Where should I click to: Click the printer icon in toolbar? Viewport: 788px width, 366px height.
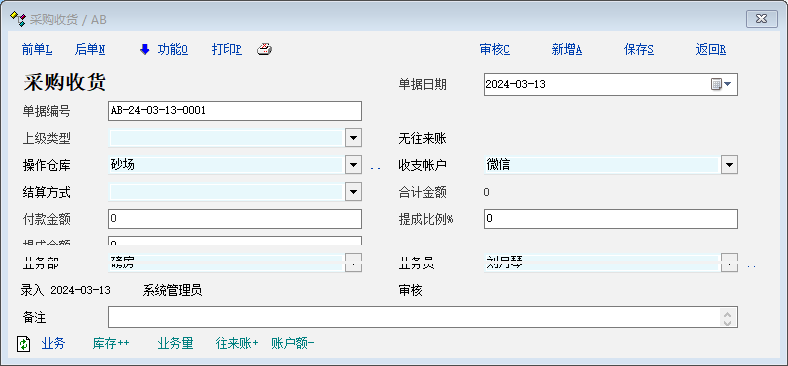(264, 49)
